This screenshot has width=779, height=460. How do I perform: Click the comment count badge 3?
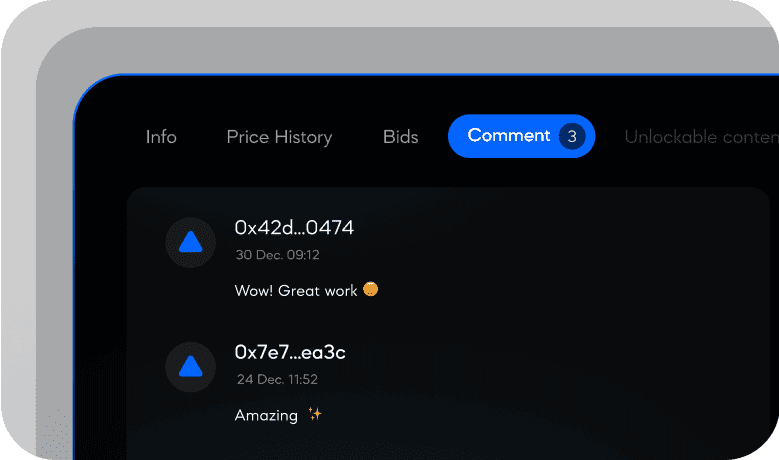(x=572, y=136)
